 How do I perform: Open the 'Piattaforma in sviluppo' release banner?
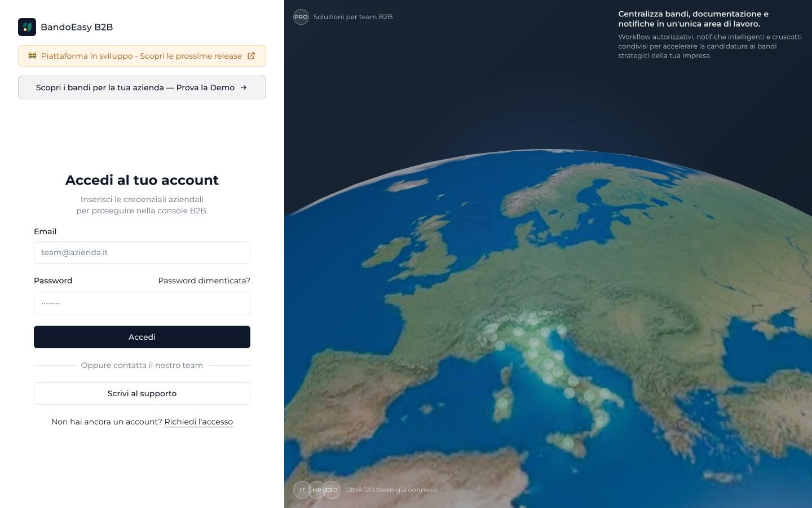(142, 56)
